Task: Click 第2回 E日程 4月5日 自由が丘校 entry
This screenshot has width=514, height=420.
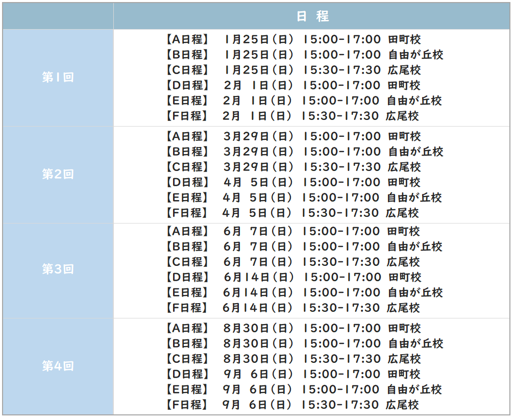Action: (303, 197)
